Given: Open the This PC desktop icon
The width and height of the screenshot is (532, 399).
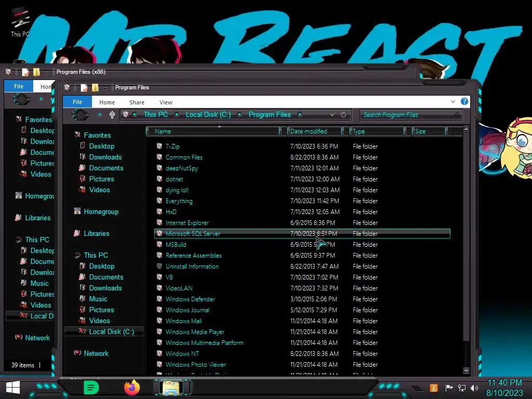Looking at the screenshot, I should click(x=20, y=22).
